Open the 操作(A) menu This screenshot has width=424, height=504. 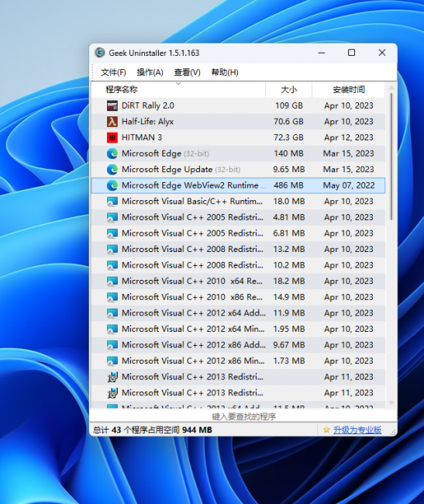(150, 72)
